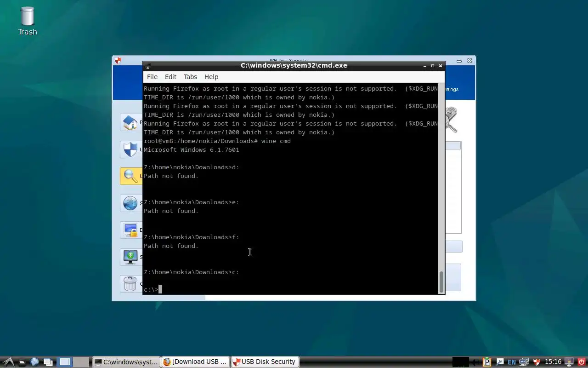The height and width of the screenshot is (368, 588).
Task: Click the line "Z:\home\nokia\Downloads>d:"
Action: pos(192,167)
